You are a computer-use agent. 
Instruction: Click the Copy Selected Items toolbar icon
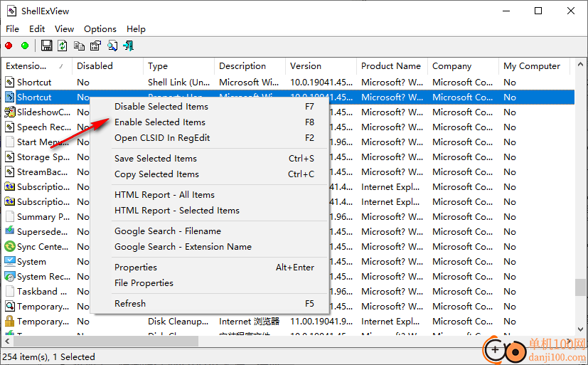tap(79, 46)
